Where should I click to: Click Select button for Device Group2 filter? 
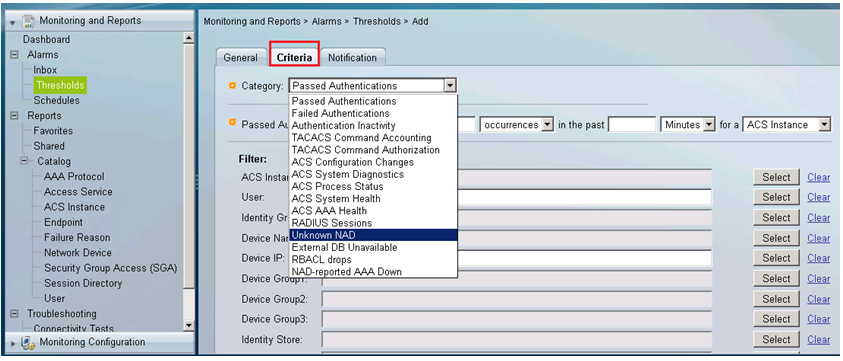click(776, 299)
